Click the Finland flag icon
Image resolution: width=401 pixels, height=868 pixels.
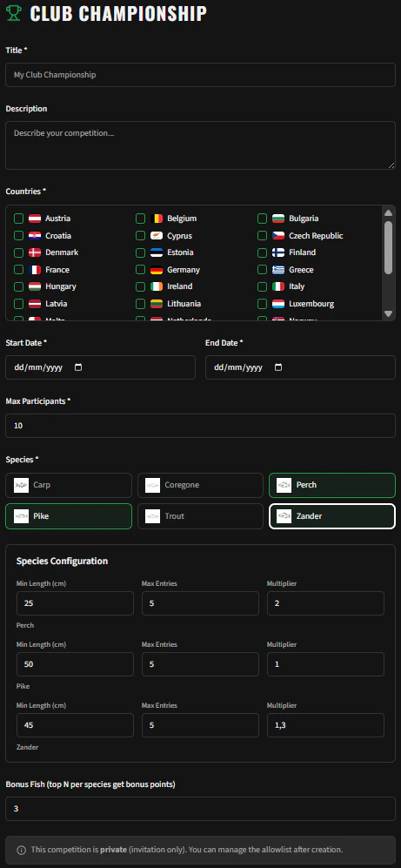(278, 252)
